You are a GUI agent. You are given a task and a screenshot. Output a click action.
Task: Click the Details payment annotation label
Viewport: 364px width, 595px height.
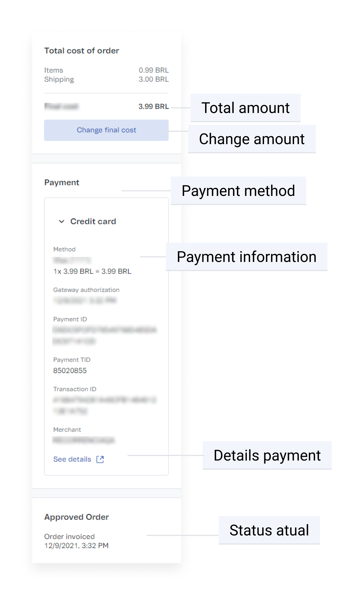pyautogui.click(x=267, y=455)
